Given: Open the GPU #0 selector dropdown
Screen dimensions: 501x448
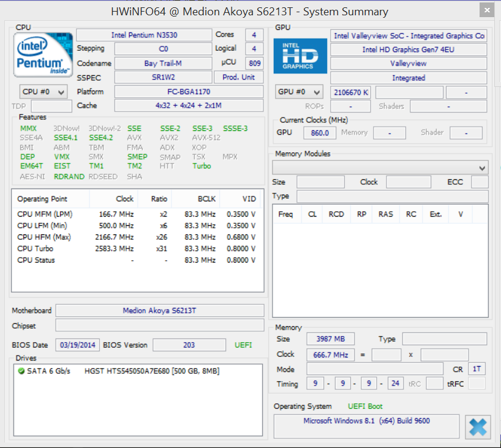Looking at the screenshot, I should coord(299,92).
